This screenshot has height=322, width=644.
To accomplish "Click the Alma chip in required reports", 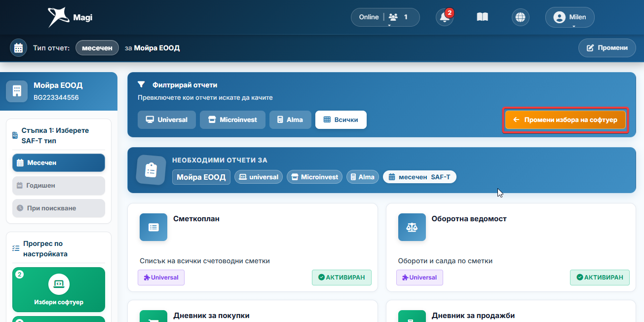I will (x=363, y=177).
